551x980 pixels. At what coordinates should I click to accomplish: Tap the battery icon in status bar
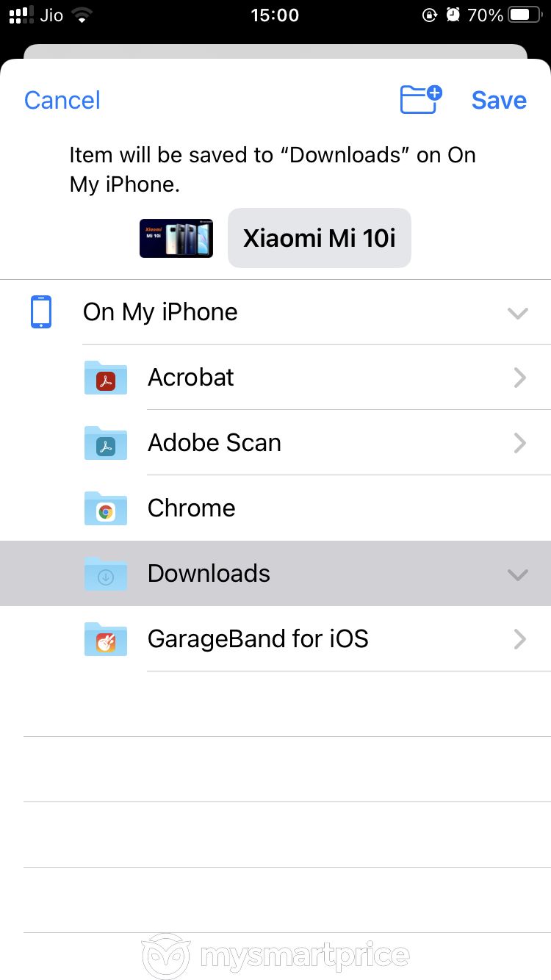(525, 15)
